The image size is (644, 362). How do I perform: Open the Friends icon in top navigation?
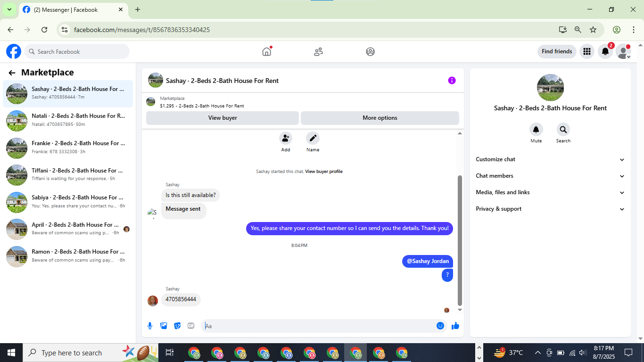pos(319,52)
